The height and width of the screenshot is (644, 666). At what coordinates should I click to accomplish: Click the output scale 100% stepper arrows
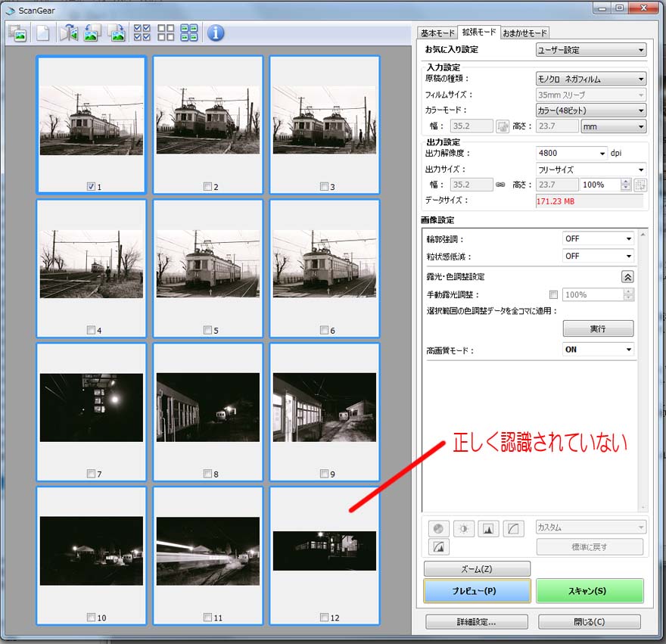[626, 185]
